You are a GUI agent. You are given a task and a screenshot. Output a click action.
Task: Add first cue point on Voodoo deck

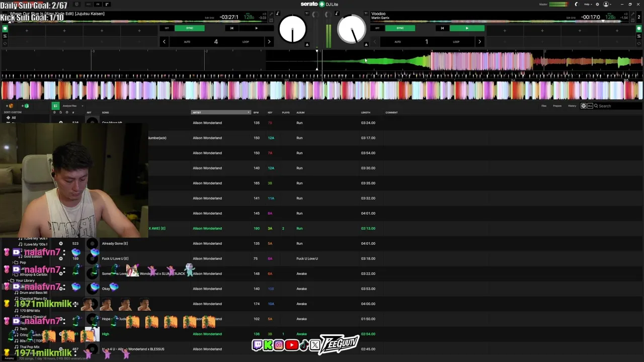point(505,31)
